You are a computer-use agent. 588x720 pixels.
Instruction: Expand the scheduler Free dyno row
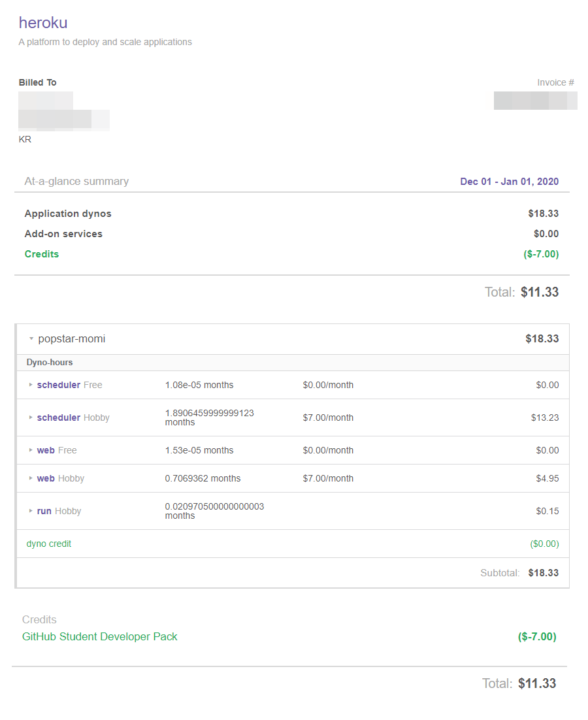(x=31, y=385)
